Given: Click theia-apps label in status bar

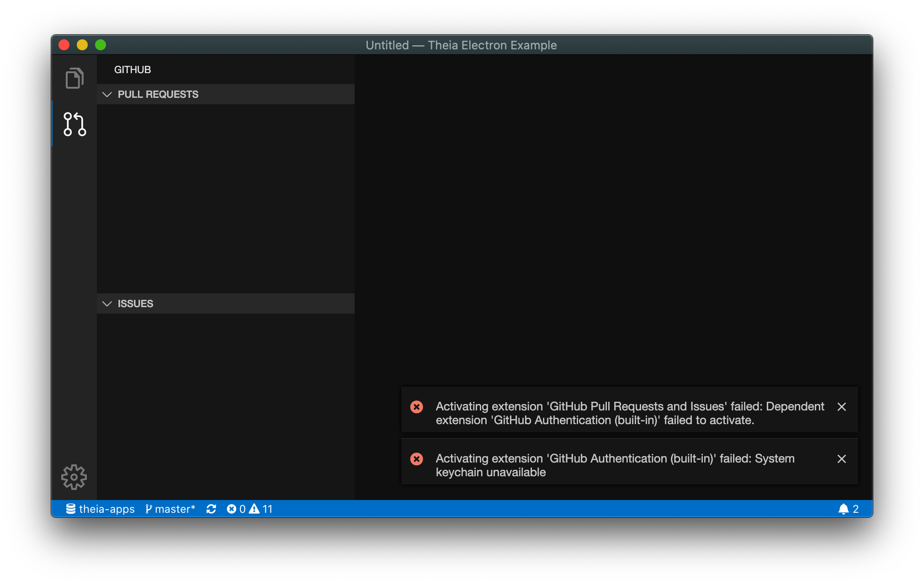Looking at the screenshot, I should coord(106,509).
